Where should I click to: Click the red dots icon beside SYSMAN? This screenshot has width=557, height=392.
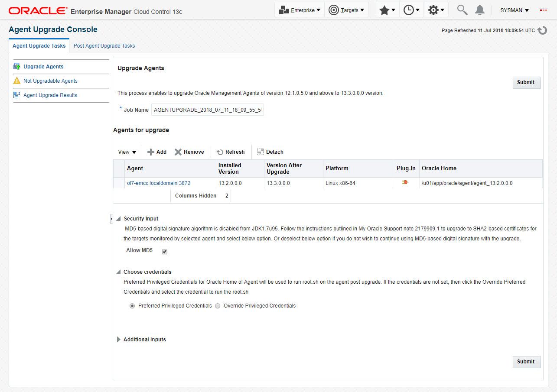pyautogui.click(x=543, y=10)
